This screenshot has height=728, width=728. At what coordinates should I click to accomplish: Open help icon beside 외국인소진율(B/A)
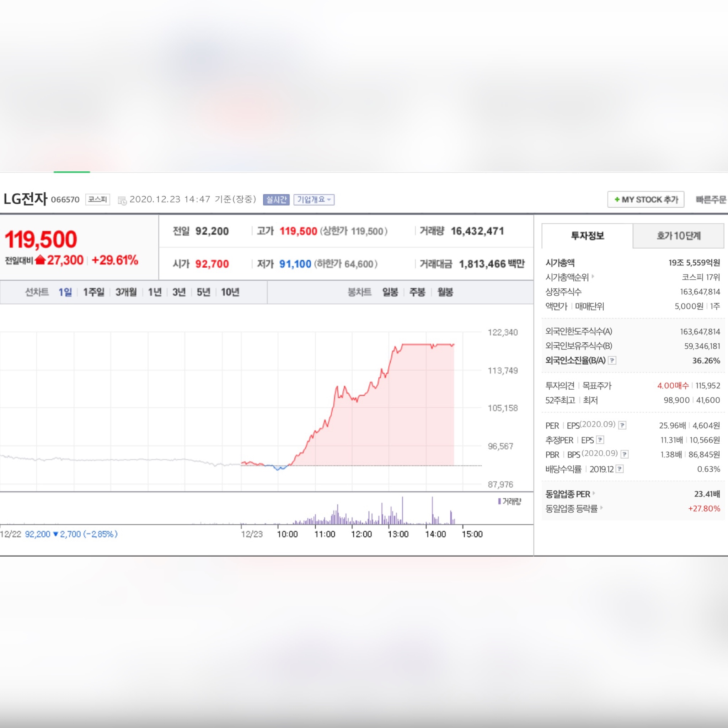pyautogui.click(x=612, y=360)
